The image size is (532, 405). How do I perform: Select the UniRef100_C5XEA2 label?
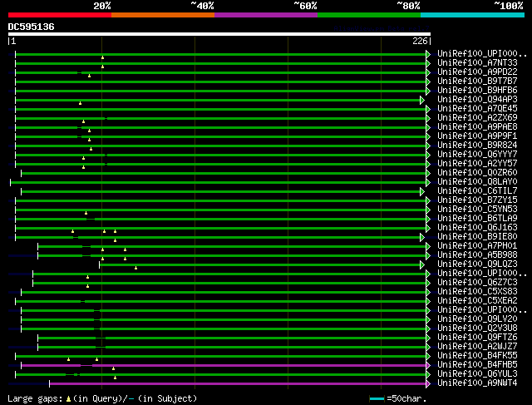[x=477, y=301]
